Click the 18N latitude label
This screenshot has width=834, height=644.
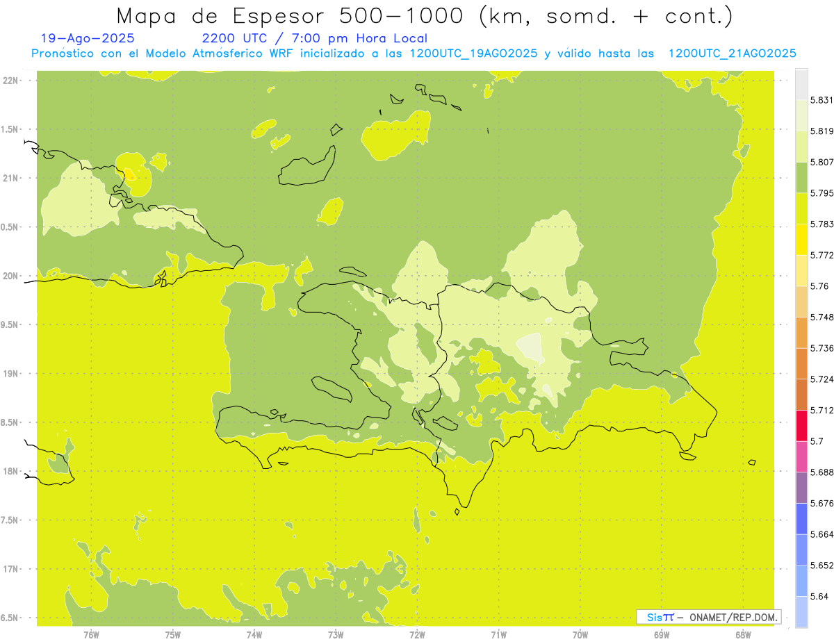point(10,471)
